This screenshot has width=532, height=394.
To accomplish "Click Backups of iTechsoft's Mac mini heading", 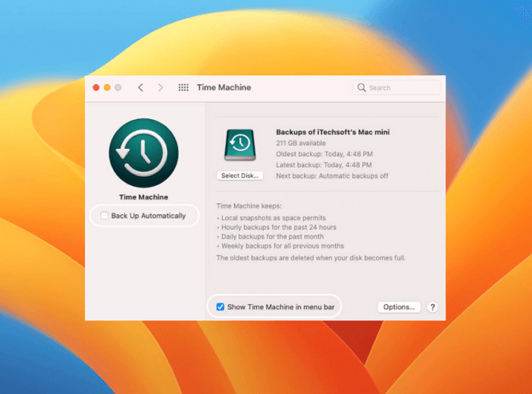I will [x=332, y=132].
